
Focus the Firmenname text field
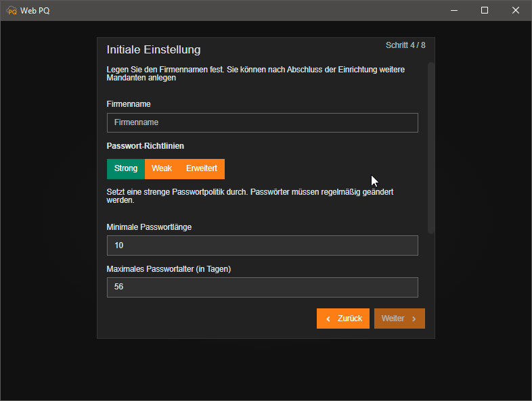(x=262, y=122)
